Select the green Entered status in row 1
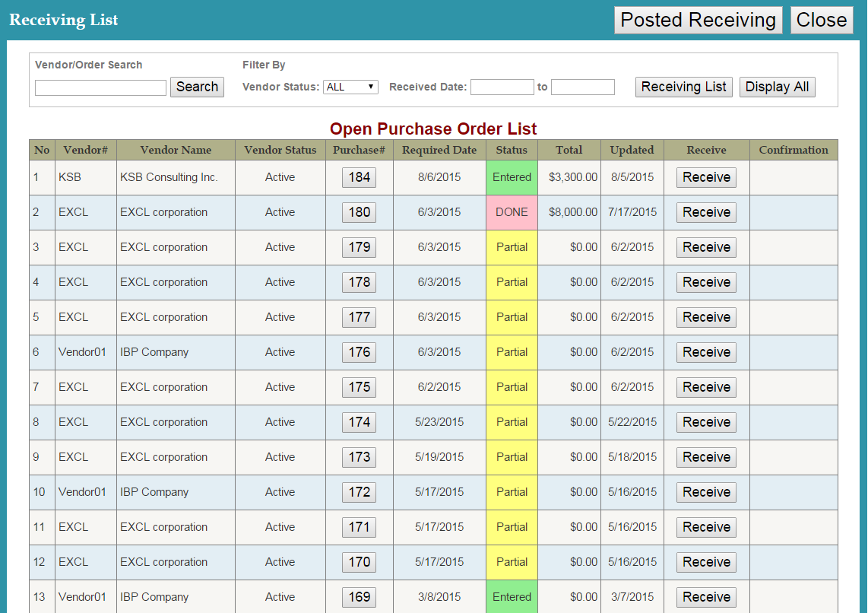This screenshot has width=868, height=613. pos(512,177)
